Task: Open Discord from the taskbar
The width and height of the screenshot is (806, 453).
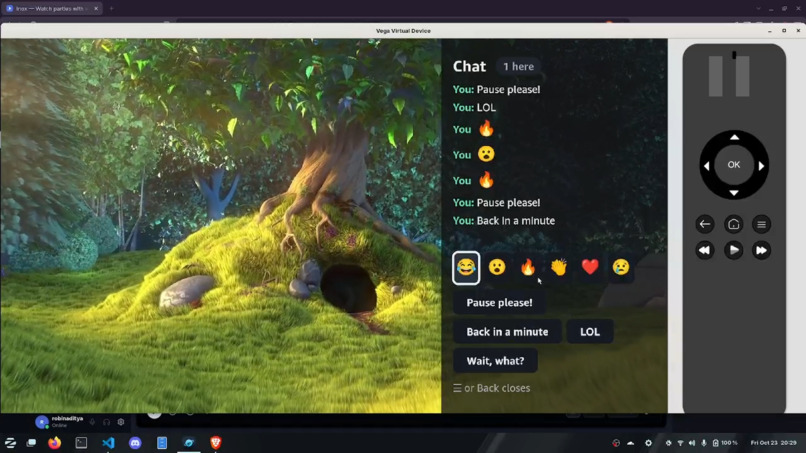Action: [135, 443]
